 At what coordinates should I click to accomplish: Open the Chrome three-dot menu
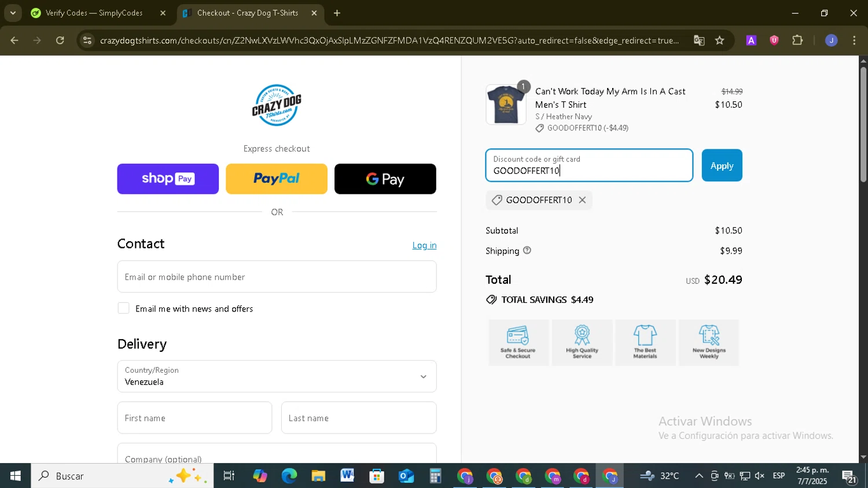[855, 41]
